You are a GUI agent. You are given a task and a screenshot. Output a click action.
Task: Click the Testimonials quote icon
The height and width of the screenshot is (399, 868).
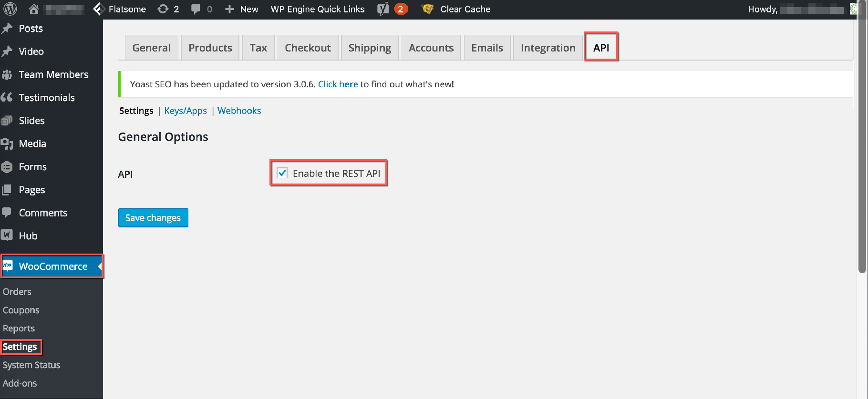[x=7, y=98]
